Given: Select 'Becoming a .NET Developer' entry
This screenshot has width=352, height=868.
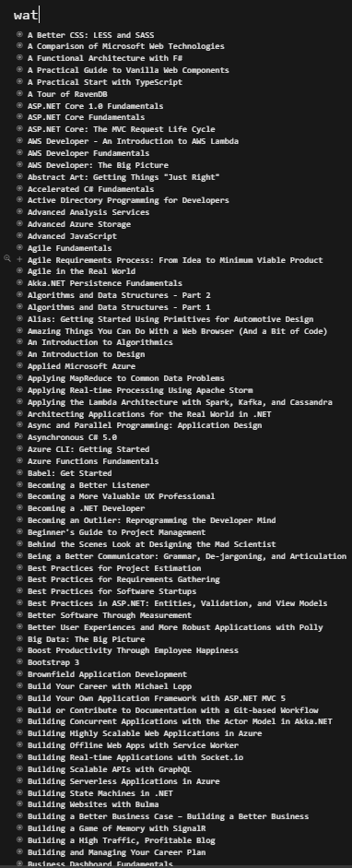Looking at the screenshot, I should [x=87, y=508].
